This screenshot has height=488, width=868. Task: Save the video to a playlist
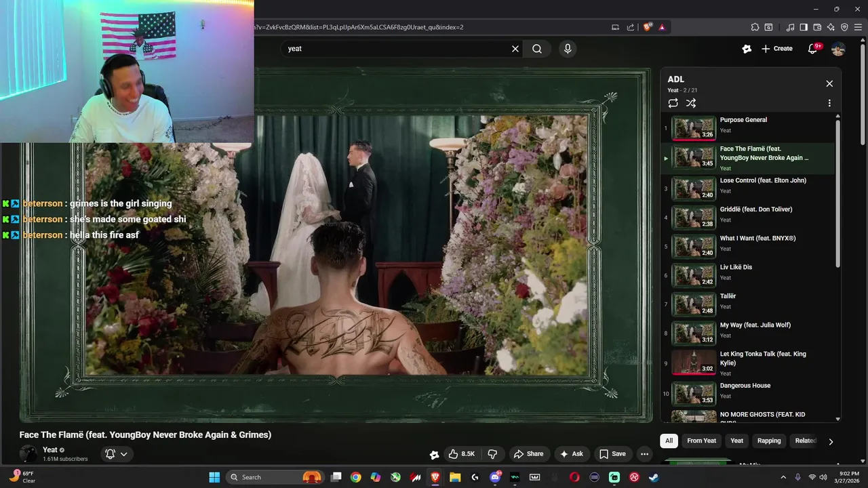coord(612,454)
